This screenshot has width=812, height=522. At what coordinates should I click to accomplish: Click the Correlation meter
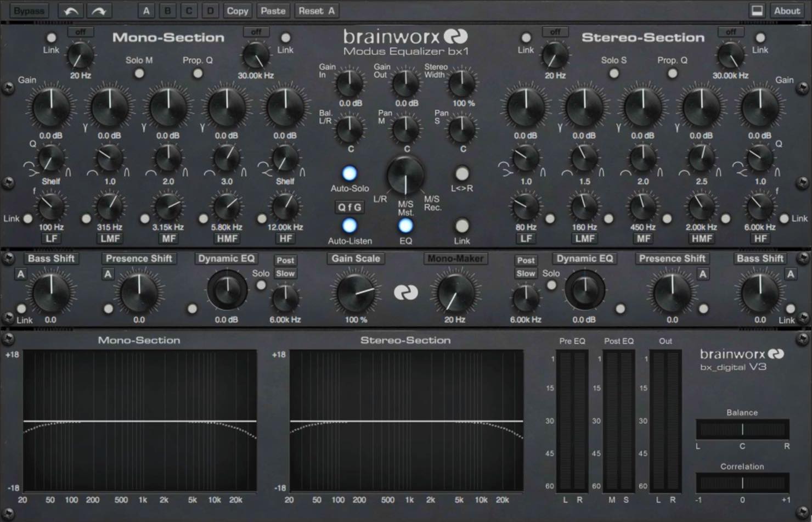pyautogui.click(x=742, y=482)
